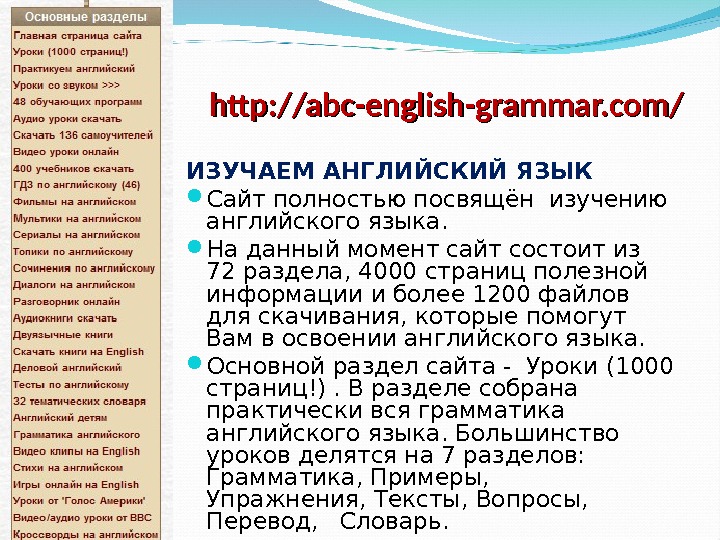Click text 'Основной раздел сайта - Уроки (1000'

click(x=439, y=366)
